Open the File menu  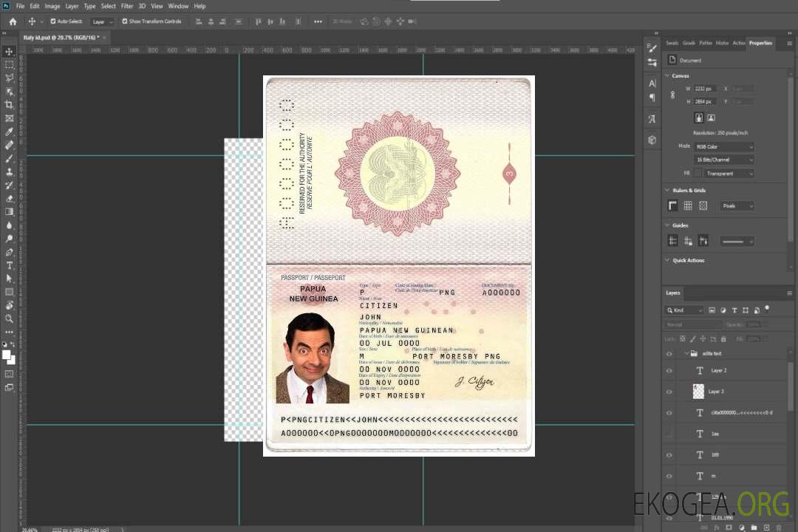click(21, 6)
